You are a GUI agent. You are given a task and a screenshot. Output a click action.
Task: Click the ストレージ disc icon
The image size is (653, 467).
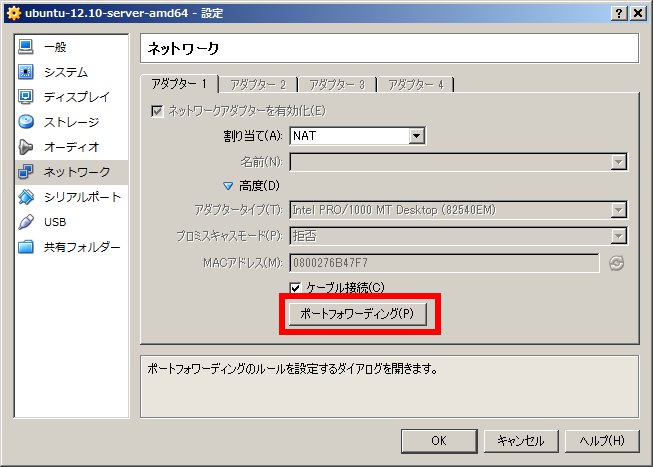pyautogui.click(x=26, y=122)
